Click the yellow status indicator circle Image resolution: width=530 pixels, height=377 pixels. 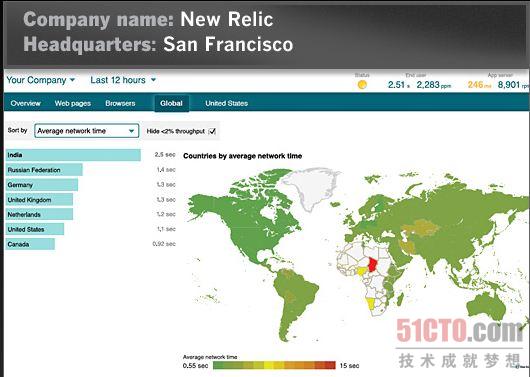pos(362,85)
